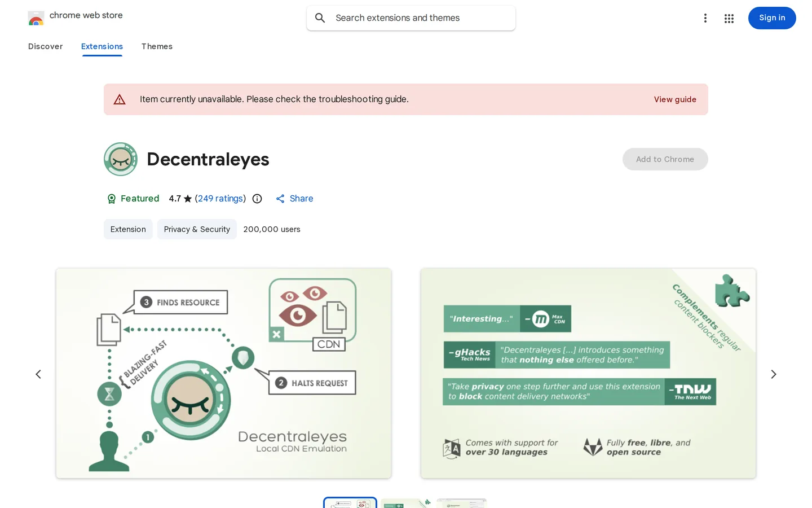Select the second carousel thumbnail
The height and width of the screenshot is (508, 812).
click(405, 503)
